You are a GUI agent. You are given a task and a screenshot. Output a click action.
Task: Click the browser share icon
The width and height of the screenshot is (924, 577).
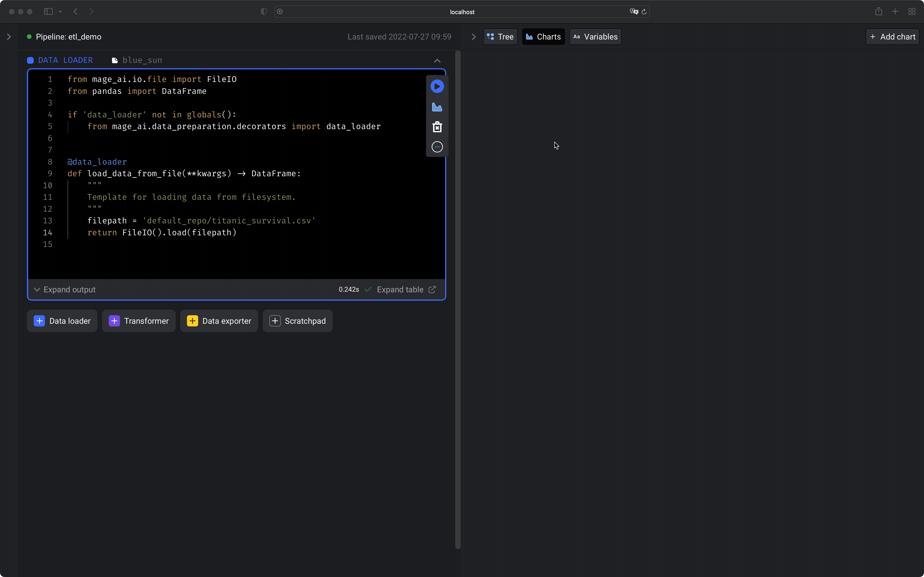pos(878,11)
